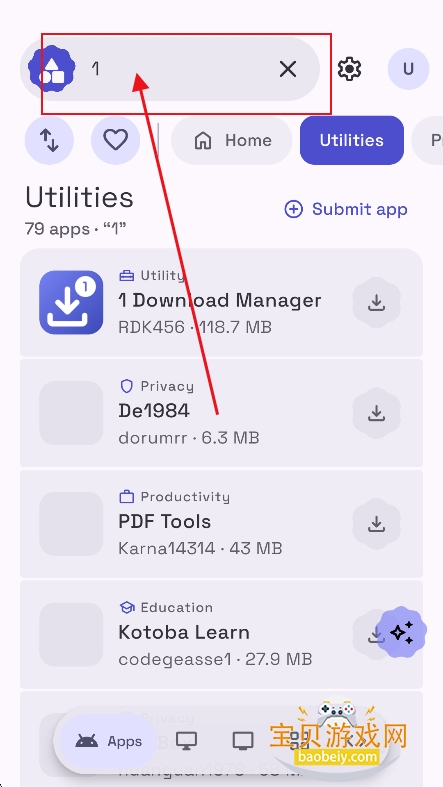Click the RDK456 · 118.7 MB text
This screenshot has height=787, width=443.
pyautogui.click(x=195, y=327)
